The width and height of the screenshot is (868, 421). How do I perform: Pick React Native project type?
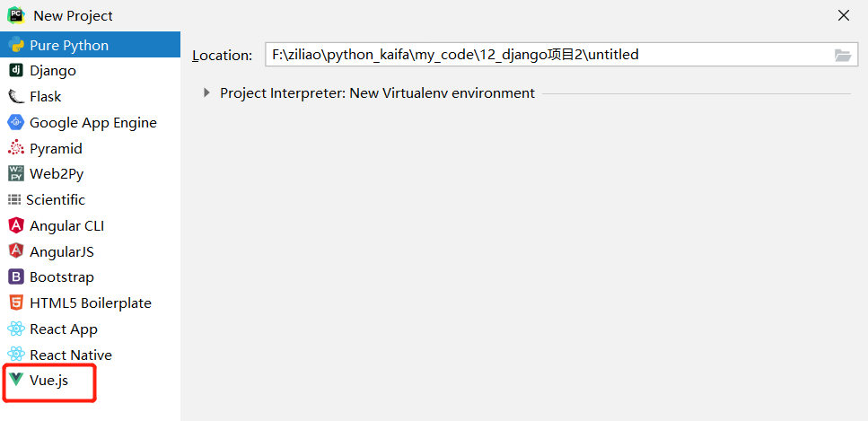(x=70, y=355)
